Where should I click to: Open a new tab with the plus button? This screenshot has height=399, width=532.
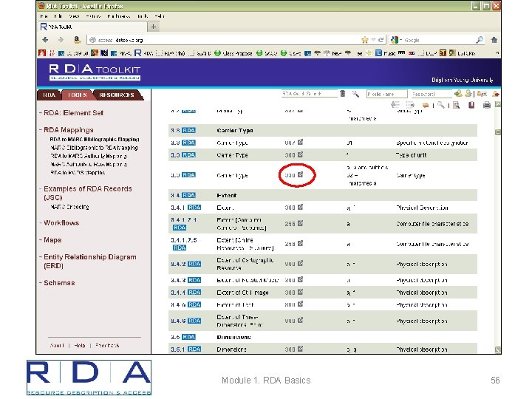pos(154,27)
